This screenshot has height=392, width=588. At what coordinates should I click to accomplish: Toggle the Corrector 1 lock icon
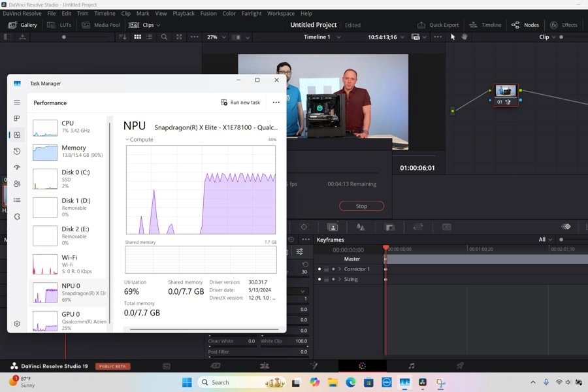327,269
